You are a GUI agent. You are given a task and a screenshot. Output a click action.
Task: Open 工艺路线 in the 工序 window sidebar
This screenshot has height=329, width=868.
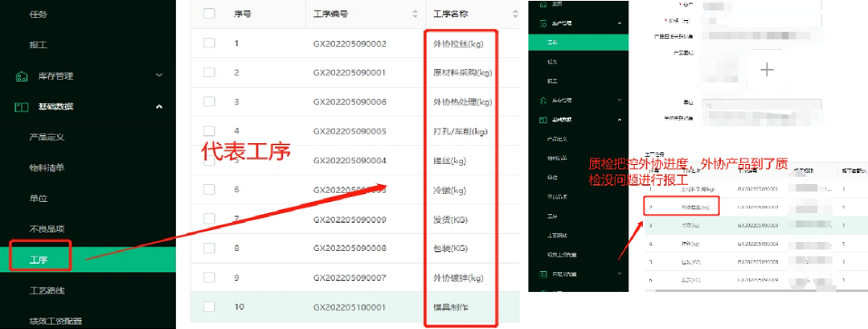click(x=47, y=290)
